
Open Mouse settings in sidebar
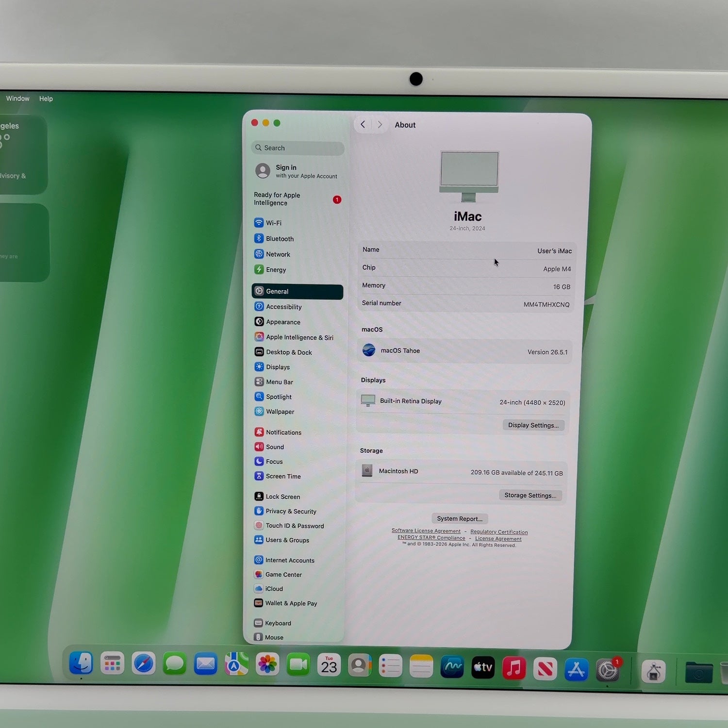(269, 637)
